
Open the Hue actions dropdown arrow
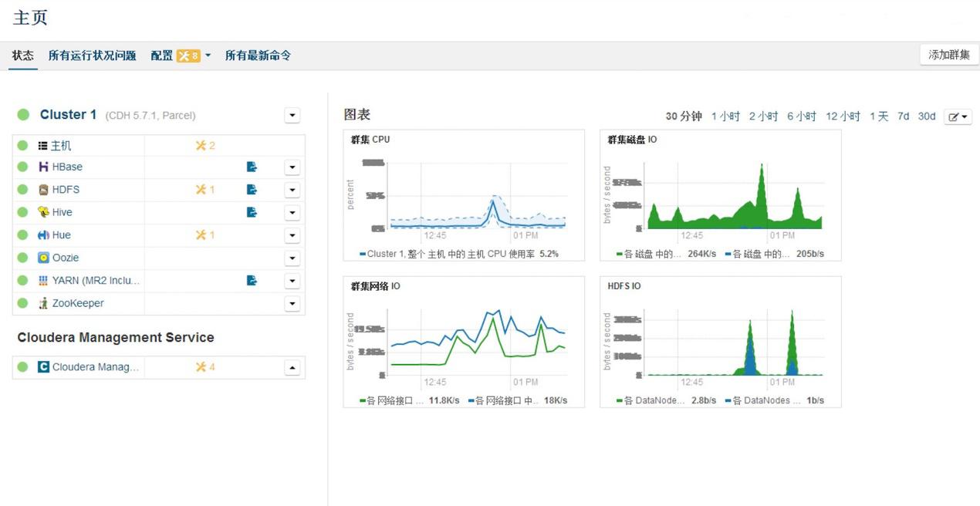(292, 235)
